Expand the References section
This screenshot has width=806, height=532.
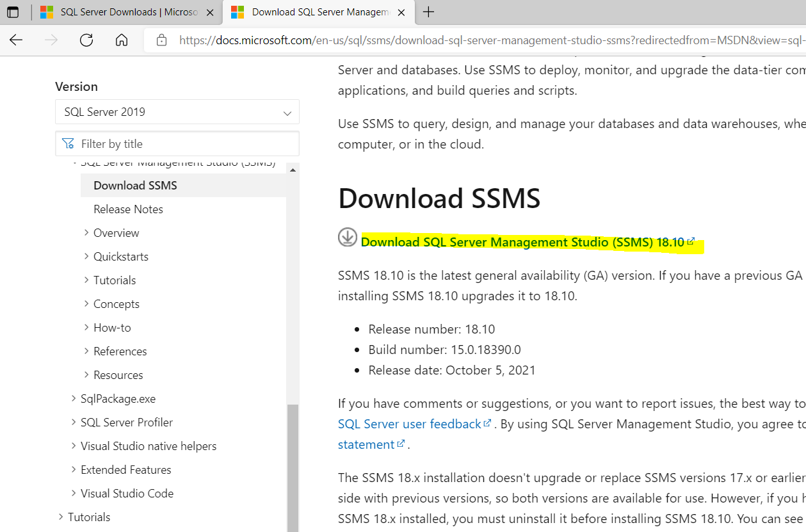click(x=86, y=351)
